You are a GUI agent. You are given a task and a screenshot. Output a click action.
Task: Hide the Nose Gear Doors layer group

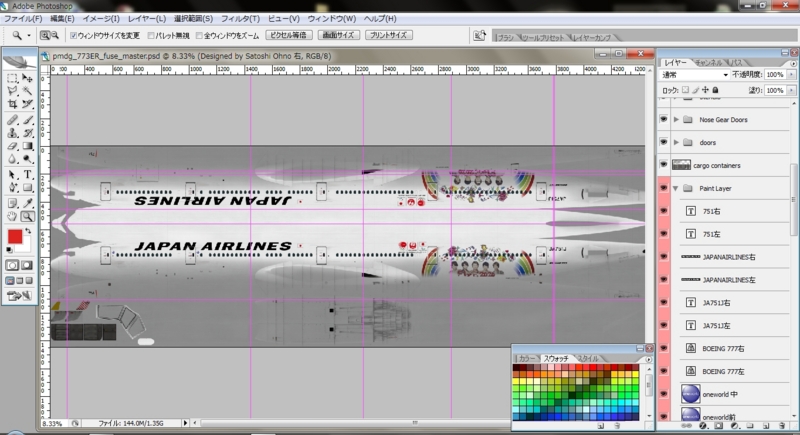[663, 119]
